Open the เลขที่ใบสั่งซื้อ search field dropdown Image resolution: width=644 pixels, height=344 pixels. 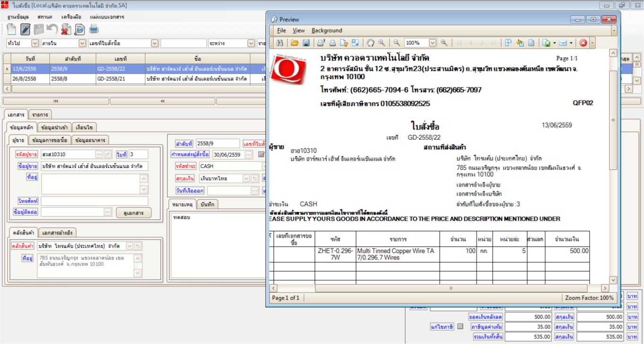tap(155, 43)
